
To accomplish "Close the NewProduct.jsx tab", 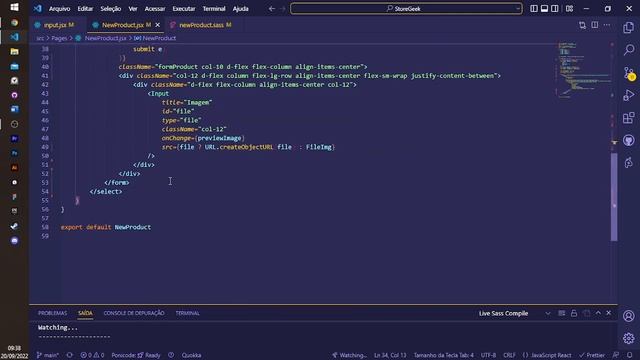I will click(x=158, y=25).
